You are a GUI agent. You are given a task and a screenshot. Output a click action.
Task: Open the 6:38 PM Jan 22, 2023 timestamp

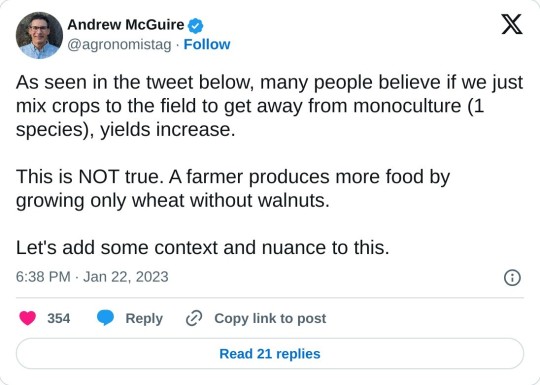(x=92, y=277)
